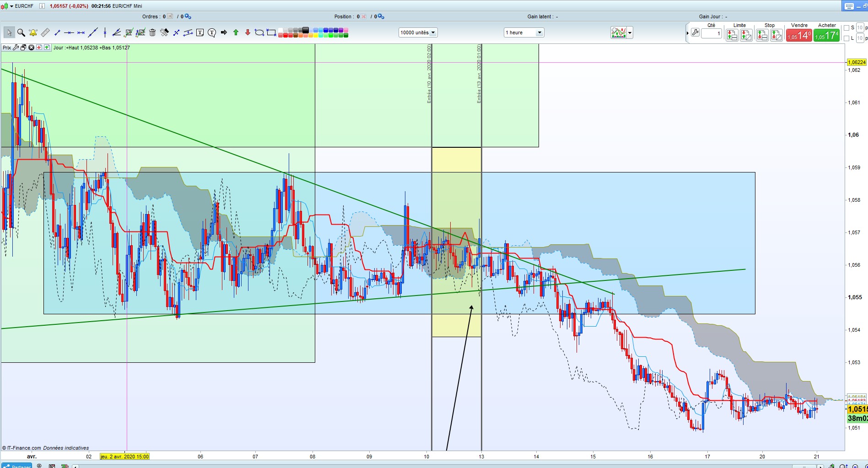Click the Prix green up arrow icon
This screenshot has width=868, height=468.
pyautogui.click(x=47, y=48)
